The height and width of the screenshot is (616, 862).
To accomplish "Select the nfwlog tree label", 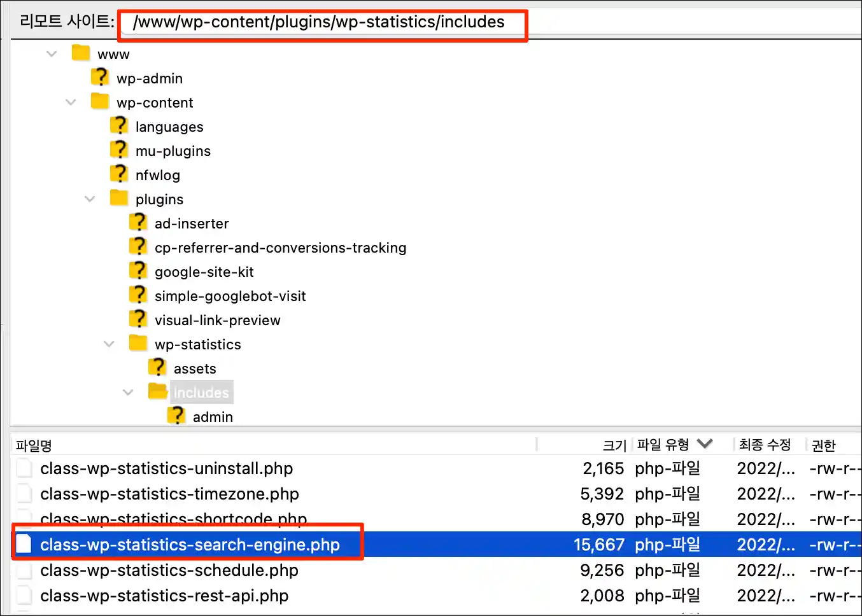I will (x=158, y=176).
